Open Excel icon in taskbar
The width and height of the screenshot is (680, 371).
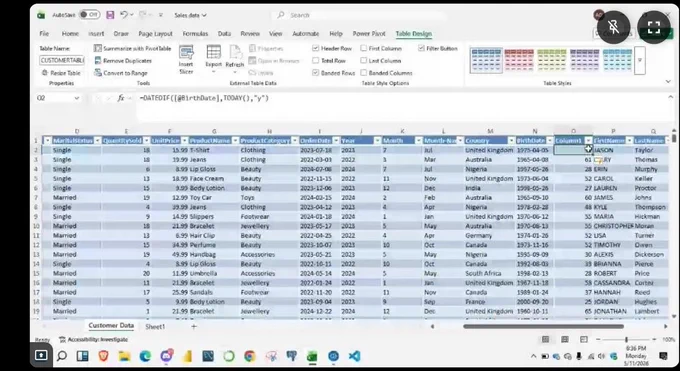click(312, 356)
